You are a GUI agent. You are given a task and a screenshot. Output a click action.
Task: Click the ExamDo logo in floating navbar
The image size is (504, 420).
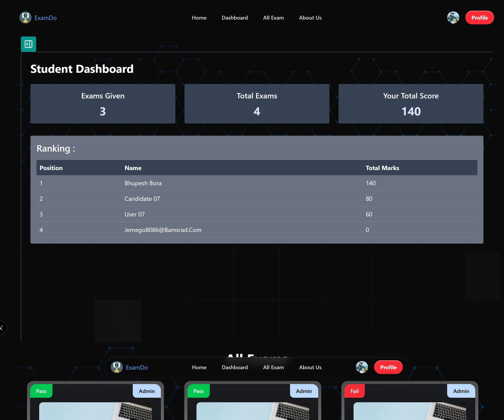(117, 367)
